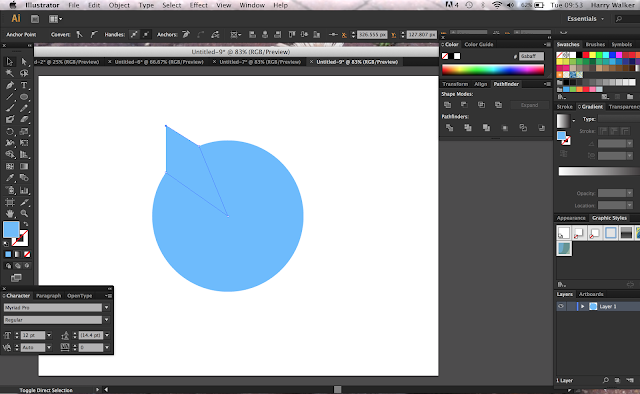
Task: Click the Go to Bridge button
Action: click(x=35, y=19)
